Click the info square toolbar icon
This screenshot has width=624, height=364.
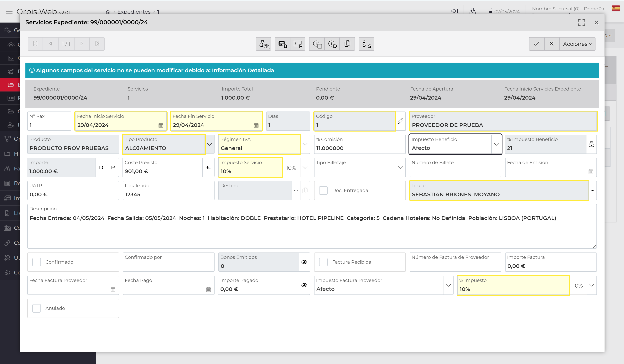(317, 44)
